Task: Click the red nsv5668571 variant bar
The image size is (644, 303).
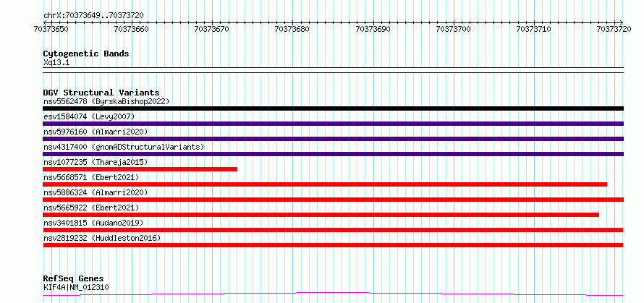Action: (325, 184)
